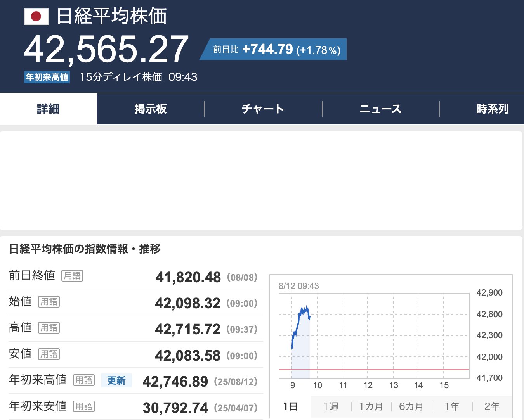524x420 pixels.
Task: Click the index value 42,565.27
Action: [106, 49]
